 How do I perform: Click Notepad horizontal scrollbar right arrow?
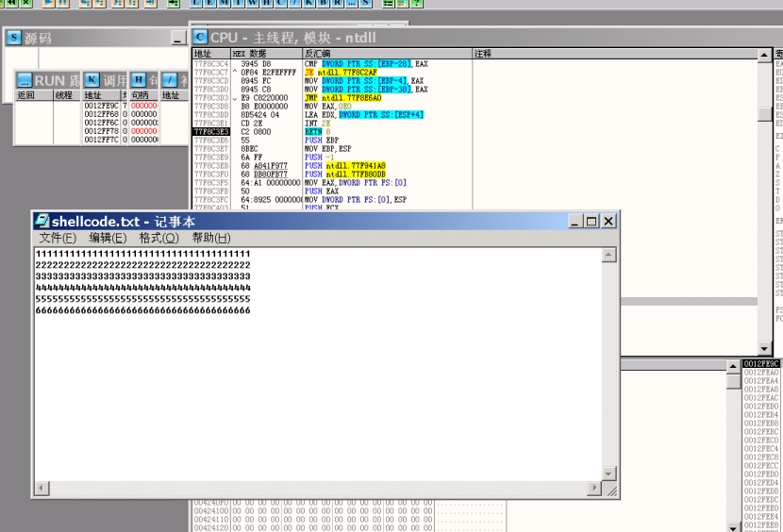click(x=593, y=489)
